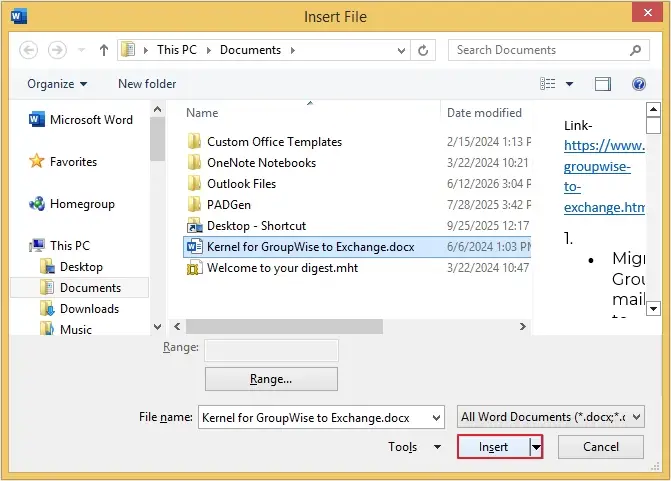Click the Search Documents field
Image resolution: width=671 pixels, height=481 pixels.
(x=549, y=50)
